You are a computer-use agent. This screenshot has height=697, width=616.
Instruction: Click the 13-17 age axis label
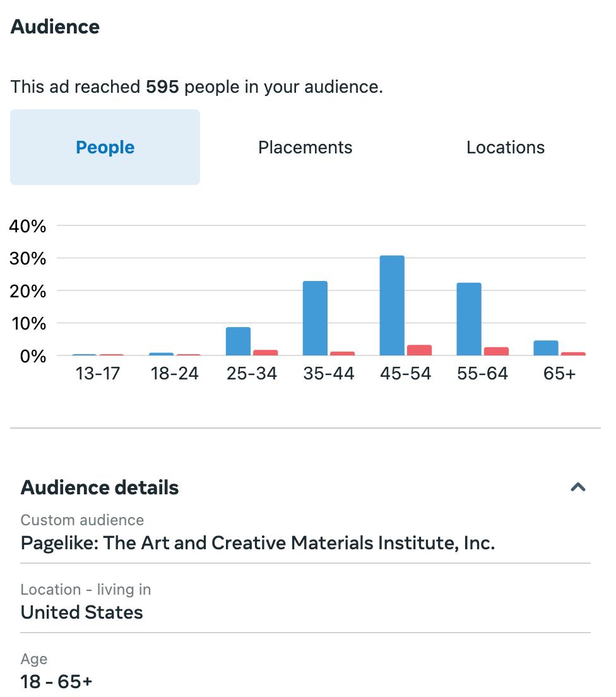tap(97, 373)
